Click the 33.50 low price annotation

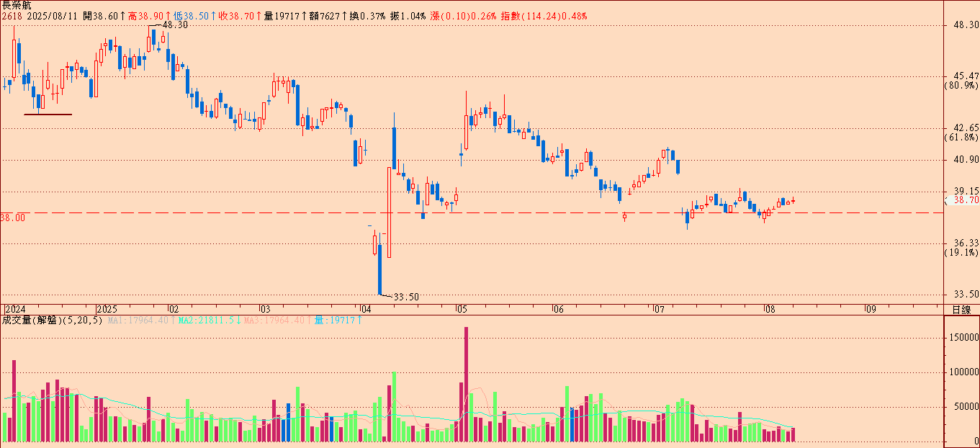pyautogui.click(x=407, y=296)
